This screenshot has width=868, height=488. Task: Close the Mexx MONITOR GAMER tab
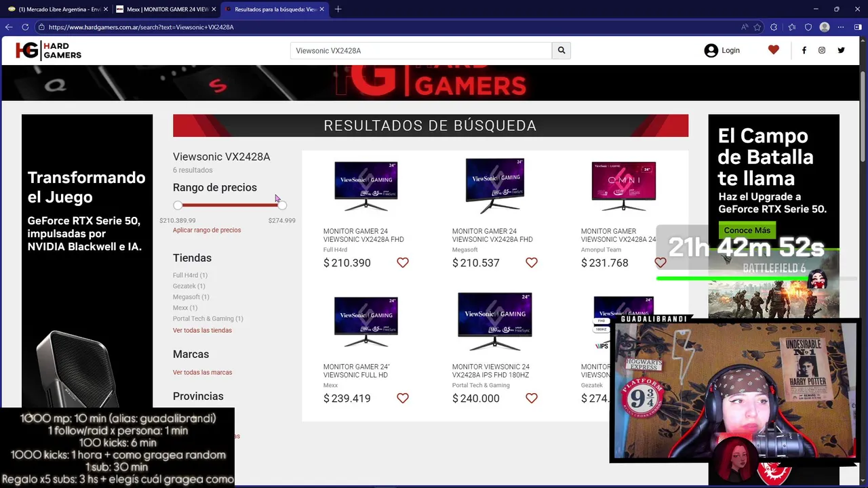214,9
